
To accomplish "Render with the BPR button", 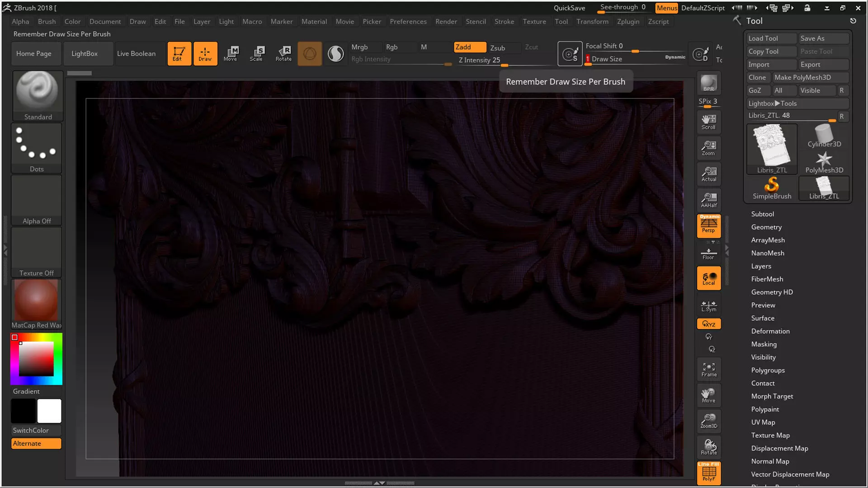I will click(x=708, y=83).
